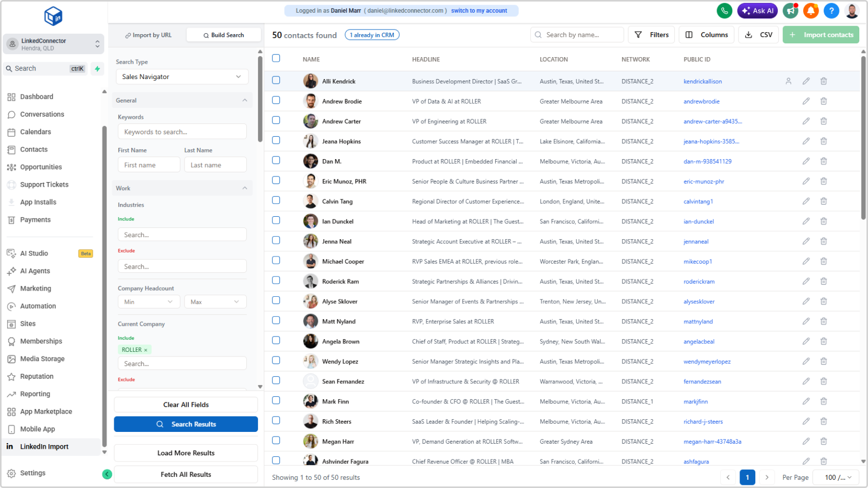Click pencil icon for Andrew Brodie

pyautogui.click(x=806, y=101)
